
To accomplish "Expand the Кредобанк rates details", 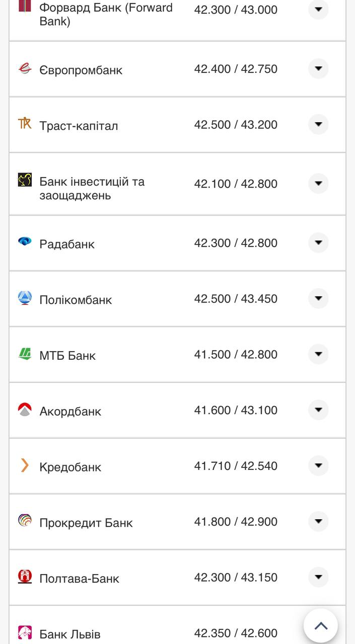I will 318,466.
